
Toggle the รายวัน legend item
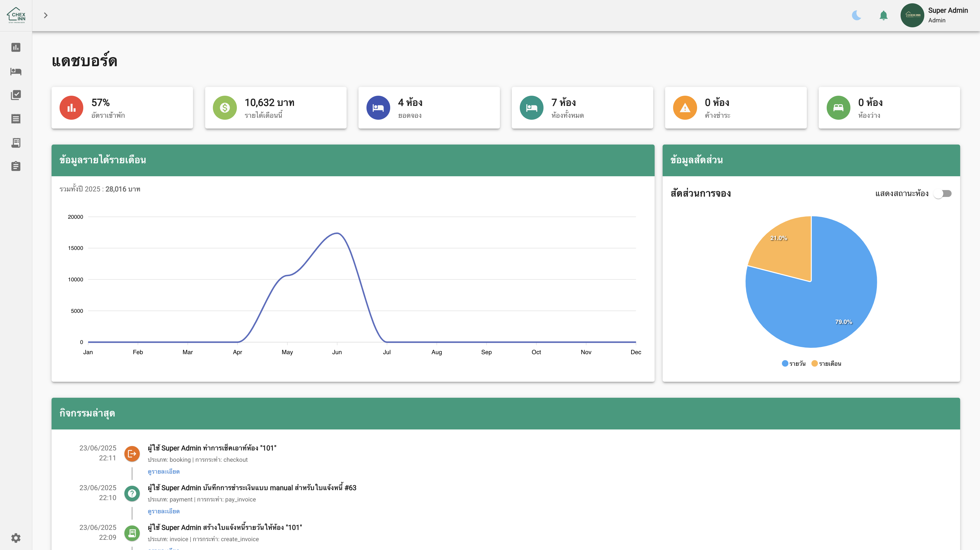[x=794, y=364]
